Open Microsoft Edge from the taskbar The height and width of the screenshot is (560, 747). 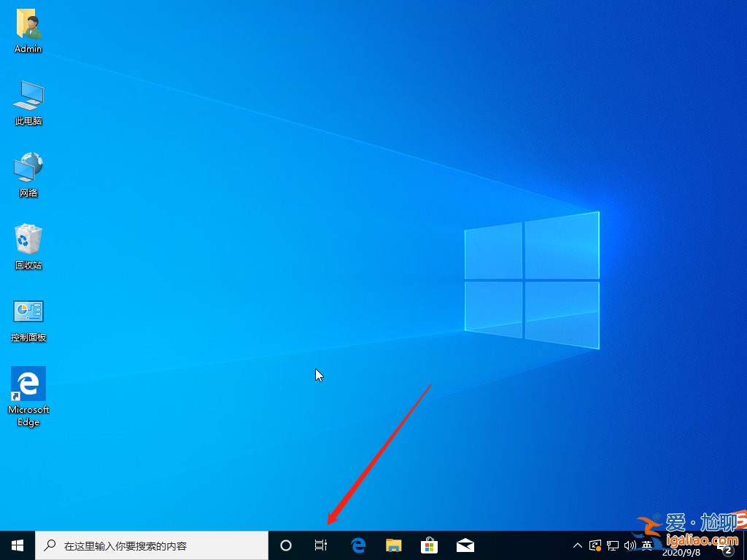pyautogui.click(x=357, y=545)
